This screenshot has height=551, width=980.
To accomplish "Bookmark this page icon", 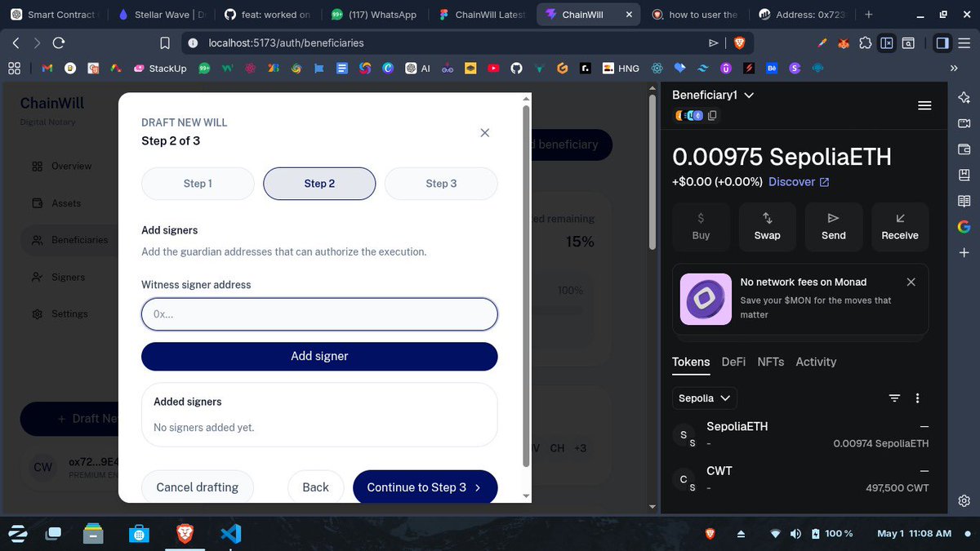I will click(x=164, y=42).
